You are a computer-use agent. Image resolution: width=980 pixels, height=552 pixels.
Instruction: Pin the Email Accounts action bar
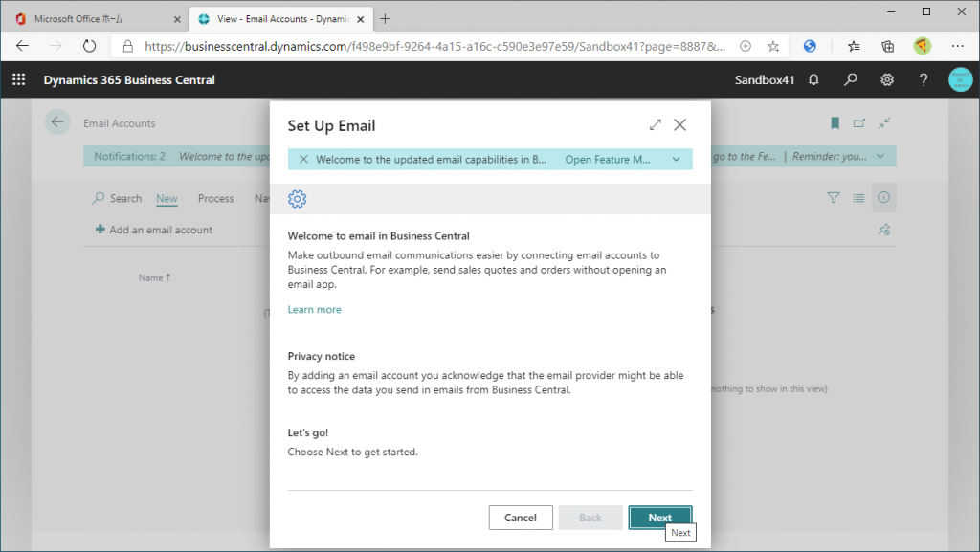883,230
